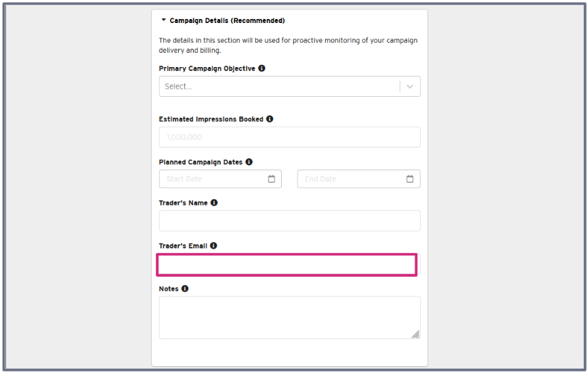Image resolution: width=588 pixels, height=375 pixels.
Task: Show info for Trader's Name
Action: coord(214,202)
